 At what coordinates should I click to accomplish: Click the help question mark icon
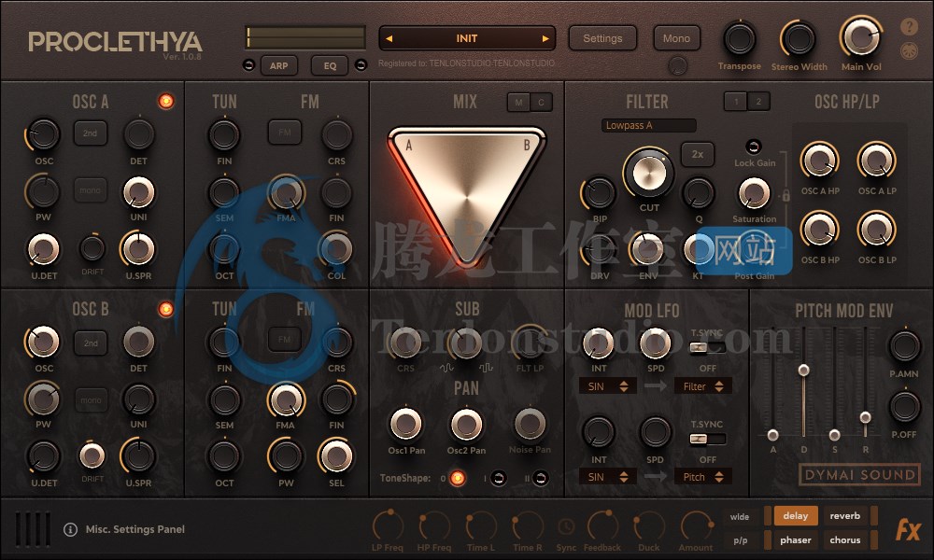tap(909, 27)
